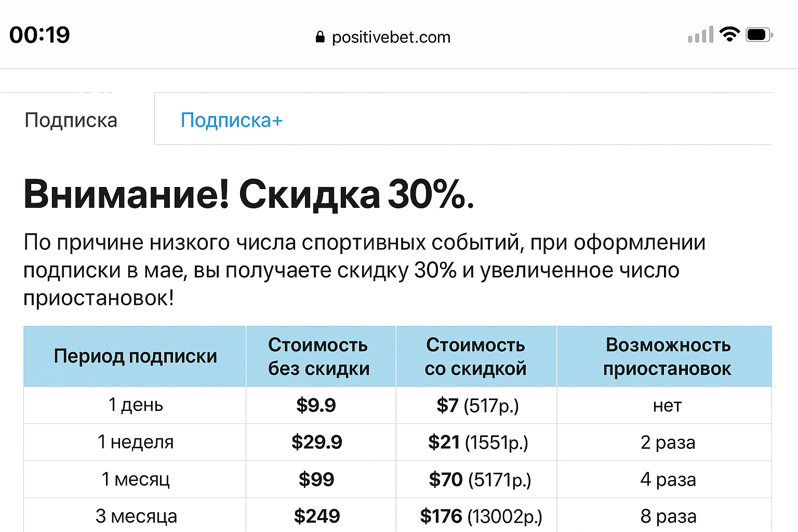Open the Подписка+ tab

pyautogui.click(x=231, y=120)
